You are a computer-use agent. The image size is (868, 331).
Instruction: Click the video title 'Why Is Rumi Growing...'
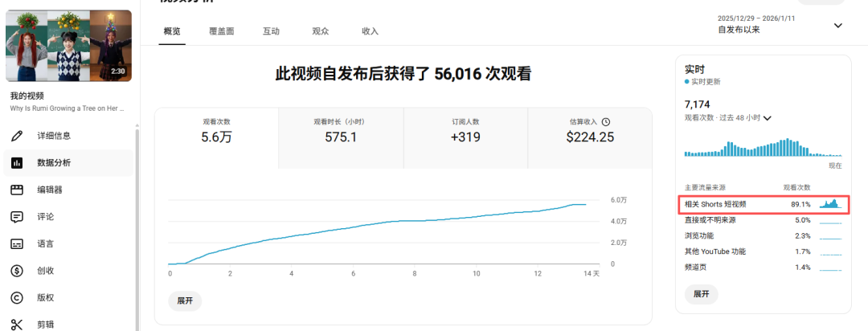point(67,108)
